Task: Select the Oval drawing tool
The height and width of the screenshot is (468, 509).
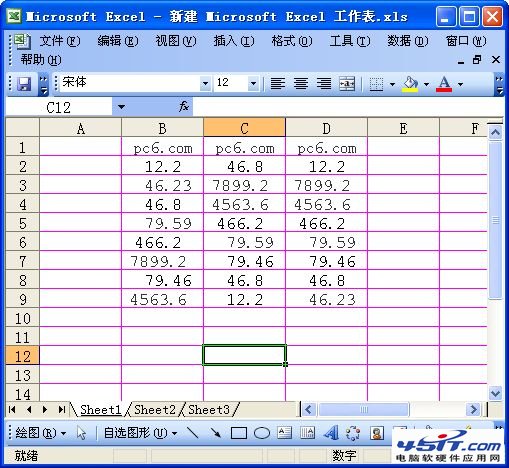Action: coord(262,433)
